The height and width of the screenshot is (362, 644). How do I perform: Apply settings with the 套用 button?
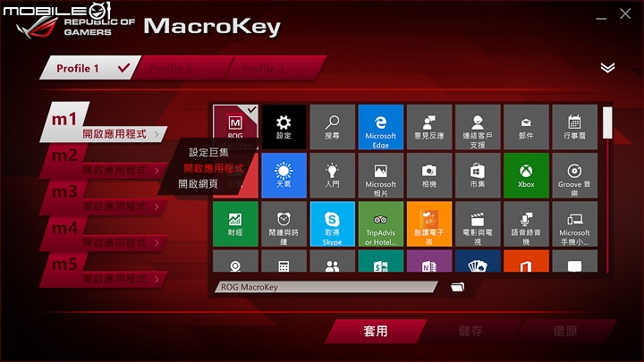(x=376, y=331)
